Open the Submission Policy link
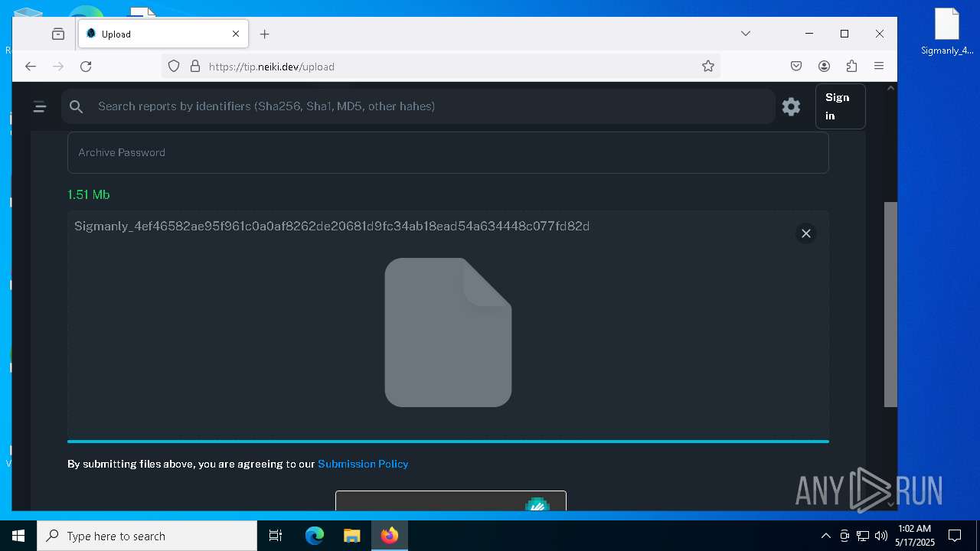This screenshot has height=551, width=980. (x=363, y=464)
